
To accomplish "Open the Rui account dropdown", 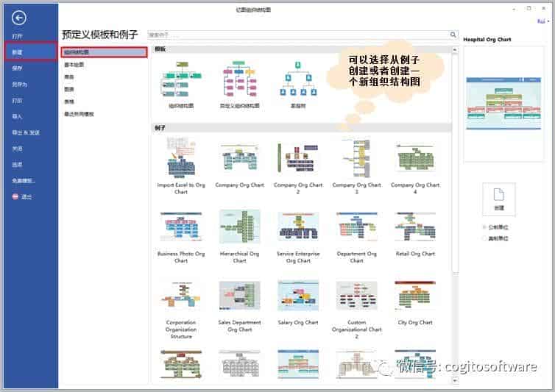I will coord(543,21).
